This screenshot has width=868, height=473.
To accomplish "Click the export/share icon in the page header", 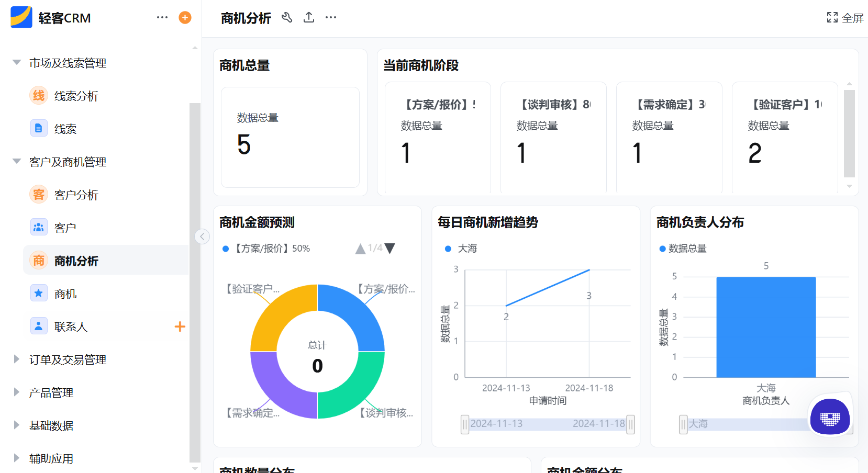I will tap(309, 17).
